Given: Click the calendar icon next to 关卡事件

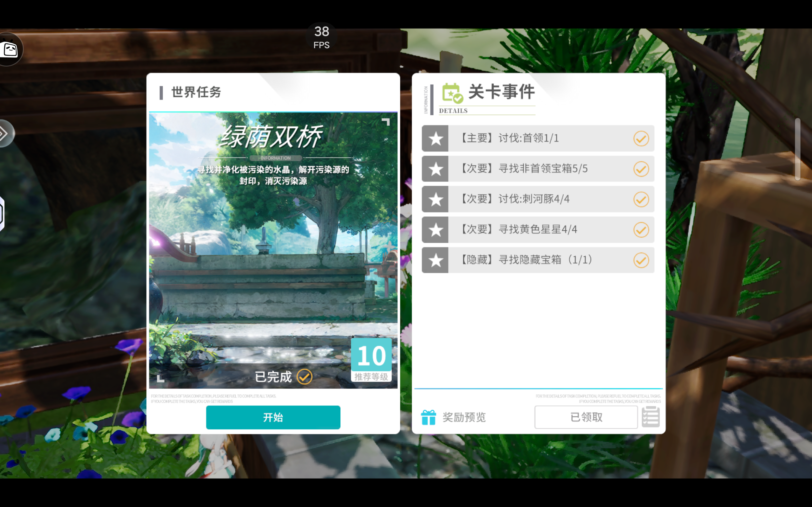Looking at the screenshot, I should 452,93.
